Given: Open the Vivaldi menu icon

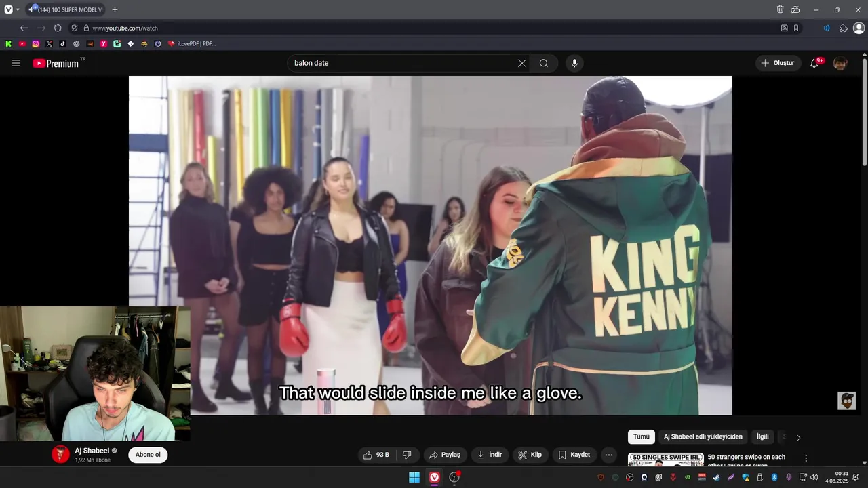Looking at the screenshot, I should point(8,9).
